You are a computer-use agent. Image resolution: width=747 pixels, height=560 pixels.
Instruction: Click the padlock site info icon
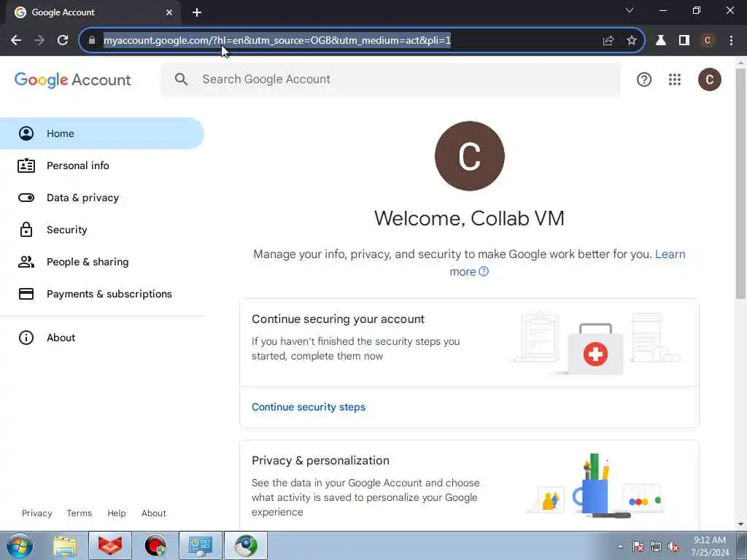tap(92, 41)
